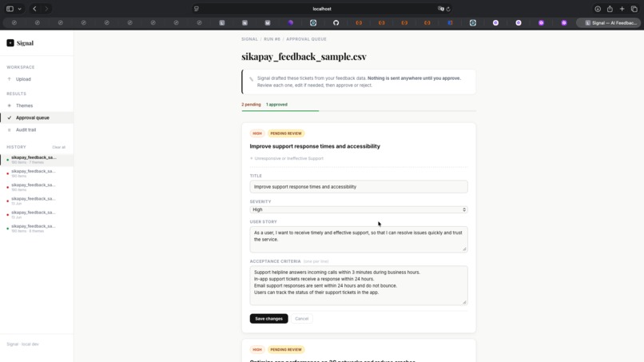
Task: Go back to the previous page
Action: pos(34,9)
